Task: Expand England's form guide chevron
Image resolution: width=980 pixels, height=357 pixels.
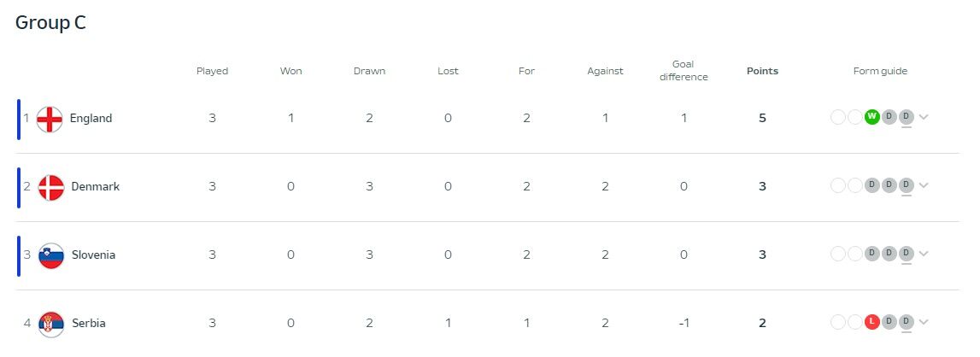Action: (x=924, y=118)
